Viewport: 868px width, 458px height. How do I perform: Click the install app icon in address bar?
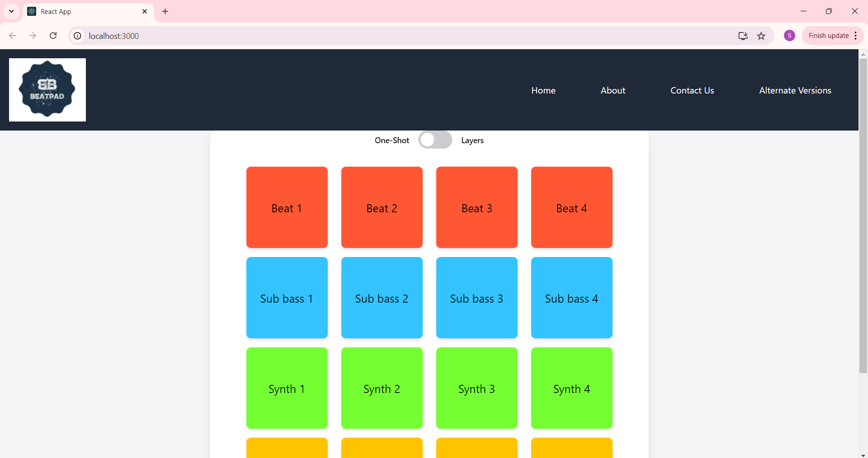(x=743, y=36)
